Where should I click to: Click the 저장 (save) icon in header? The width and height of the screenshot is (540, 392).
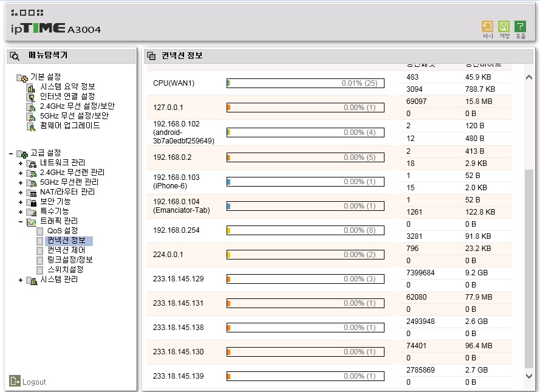click(x=504, y=27)
